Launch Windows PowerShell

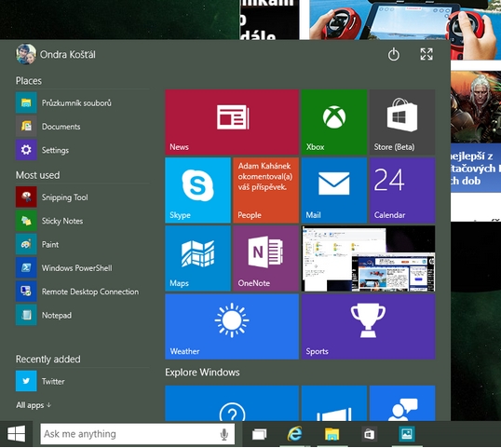83,268
